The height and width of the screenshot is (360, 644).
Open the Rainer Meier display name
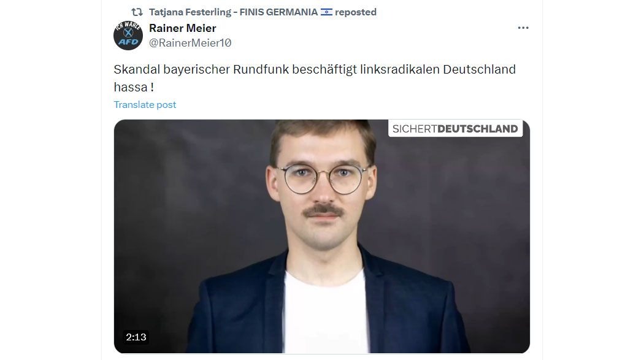click(x=182, y=28)
